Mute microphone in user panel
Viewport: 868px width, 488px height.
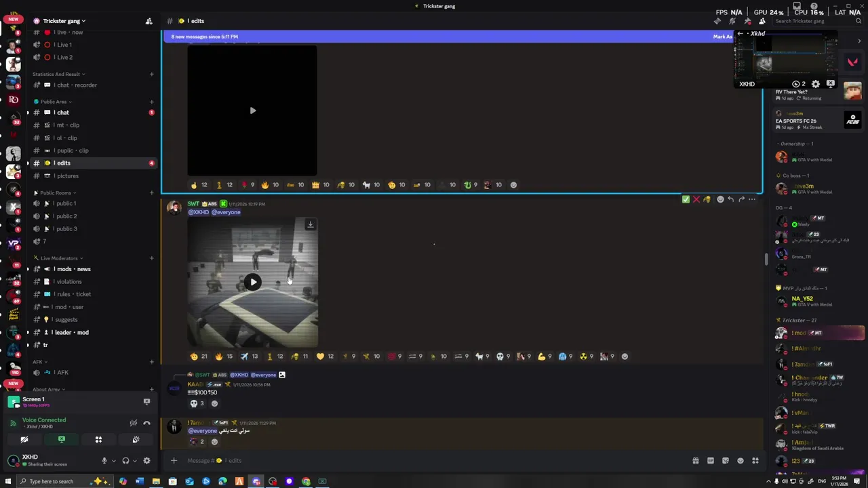pos(104,461)
